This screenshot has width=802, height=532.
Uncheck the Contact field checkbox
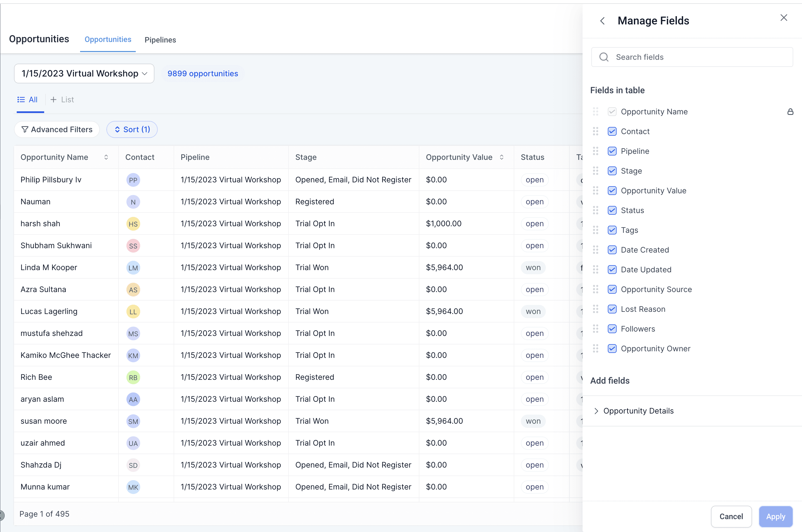(612, 131)
